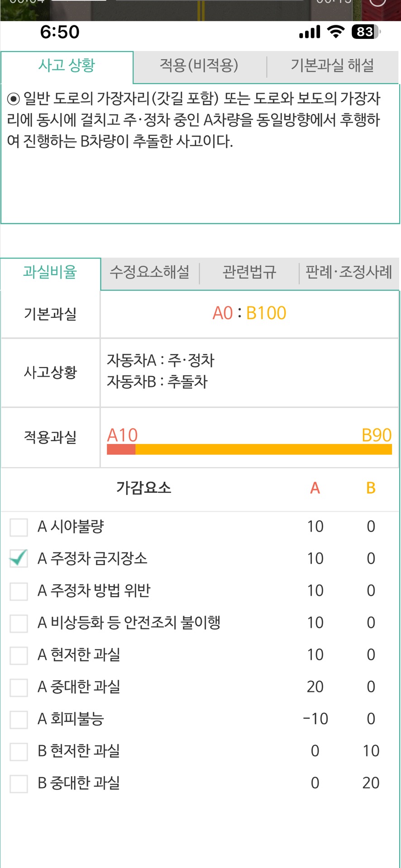Tick A 비상등화 등 안전조치 불이행
The height and width of the screenshot is (868, 401).
tap(19, 623)
